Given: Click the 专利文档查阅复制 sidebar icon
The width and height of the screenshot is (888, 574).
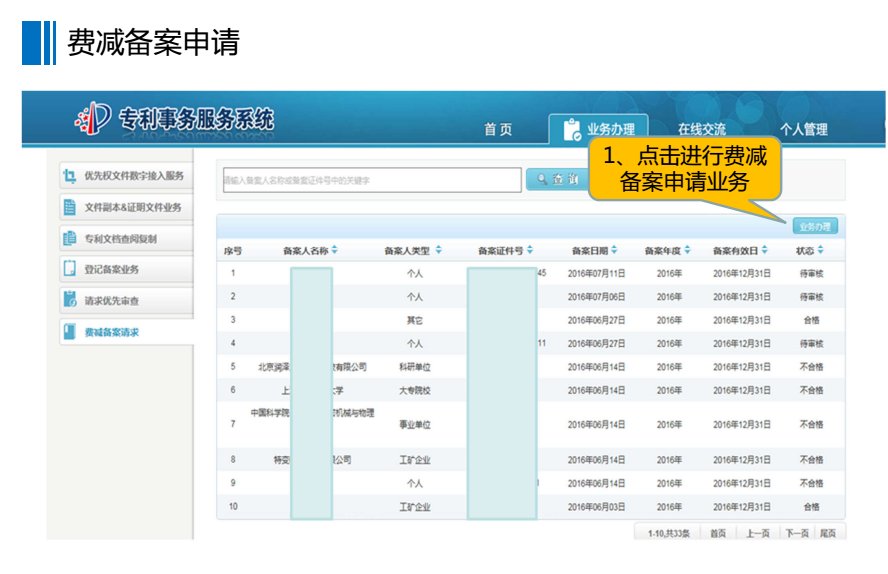Looking at the screenshot, I should 70,238.
